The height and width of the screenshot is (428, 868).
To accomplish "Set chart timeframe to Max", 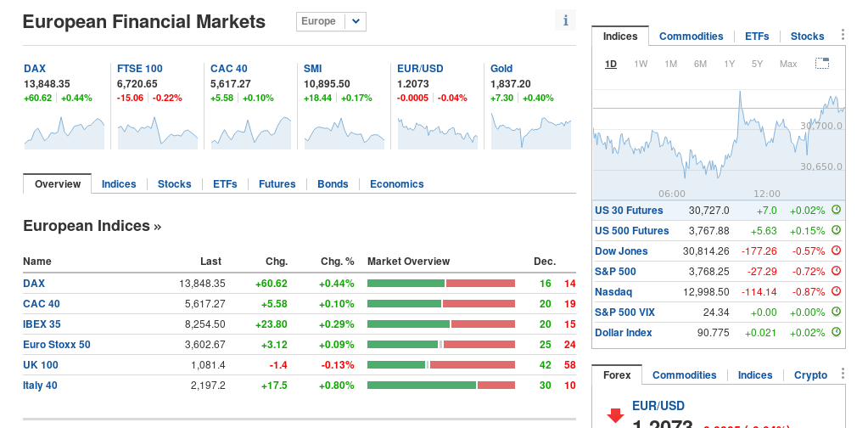I will pyautogui.click(x=787, y=64).
